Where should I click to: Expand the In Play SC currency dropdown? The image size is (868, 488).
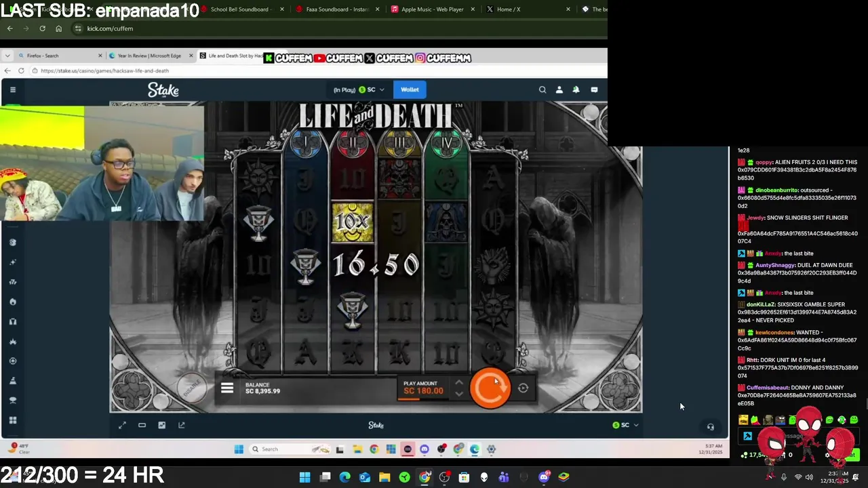pos(359,89)
